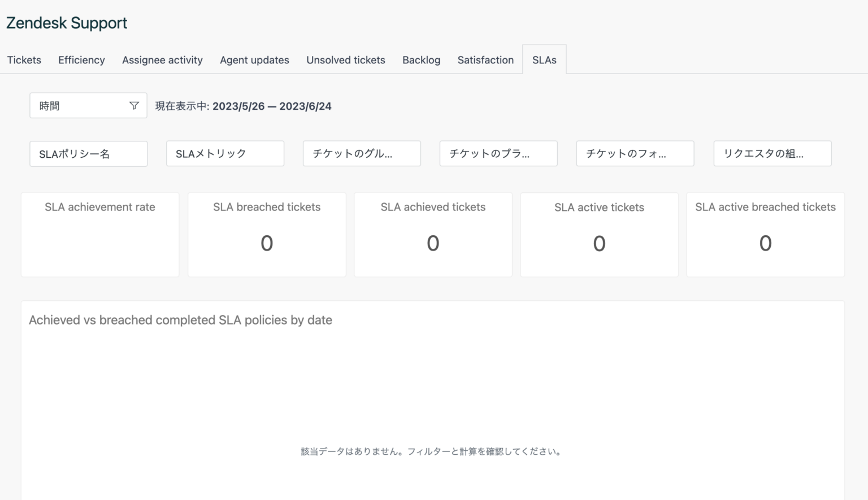Viewport: 868px width, 500px height.
Task: Switch to the Backlog tab
Action: pyautogui.click(x=421, y=60)
